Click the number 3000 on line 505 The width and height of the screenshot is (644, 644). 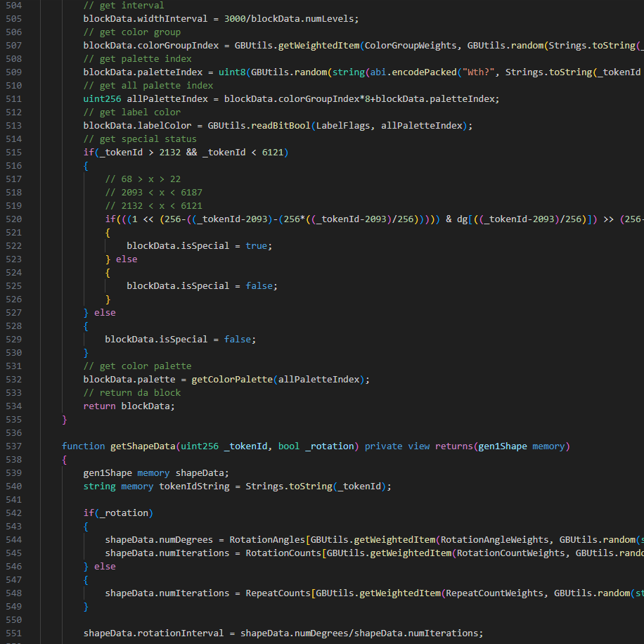pyautogui.click(x=235, y=19)
